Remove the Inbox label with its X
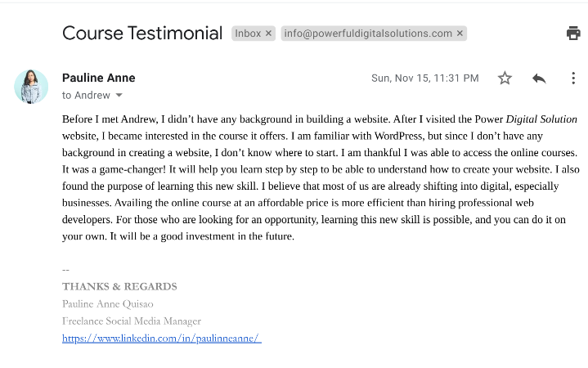 coord(269,34)
